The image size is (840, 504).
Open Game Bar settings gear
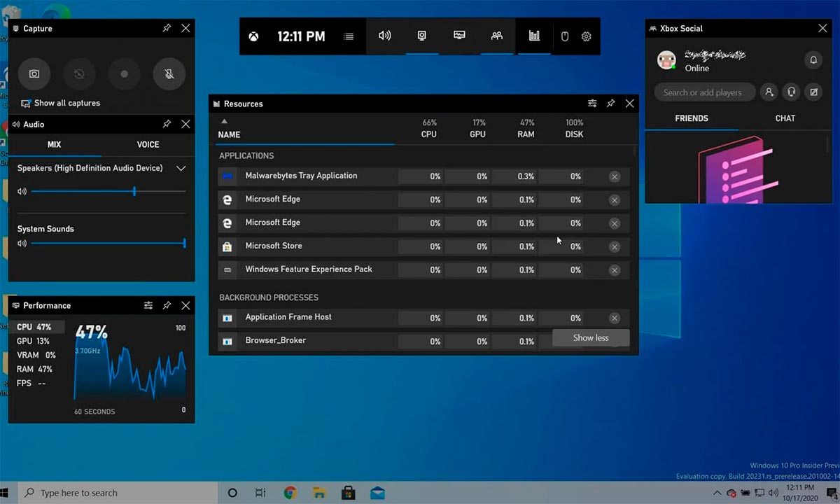[x=587, y=36]
